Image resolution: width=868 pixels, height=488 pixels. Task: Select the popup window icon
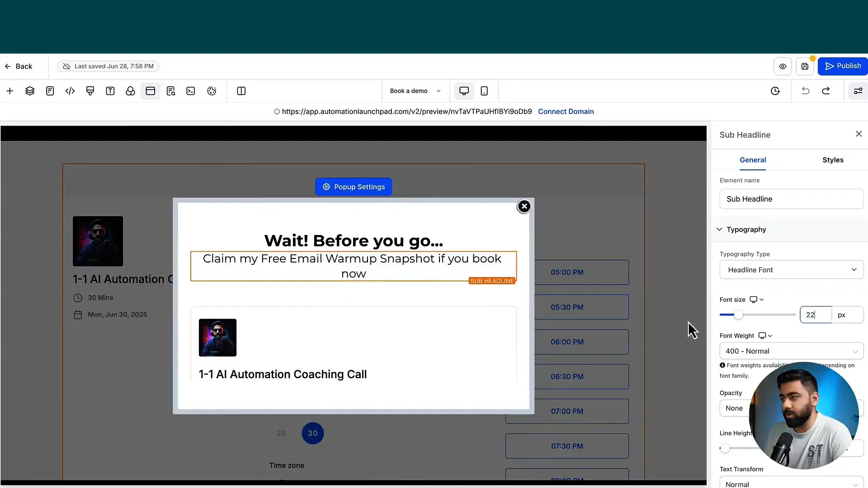151,91
